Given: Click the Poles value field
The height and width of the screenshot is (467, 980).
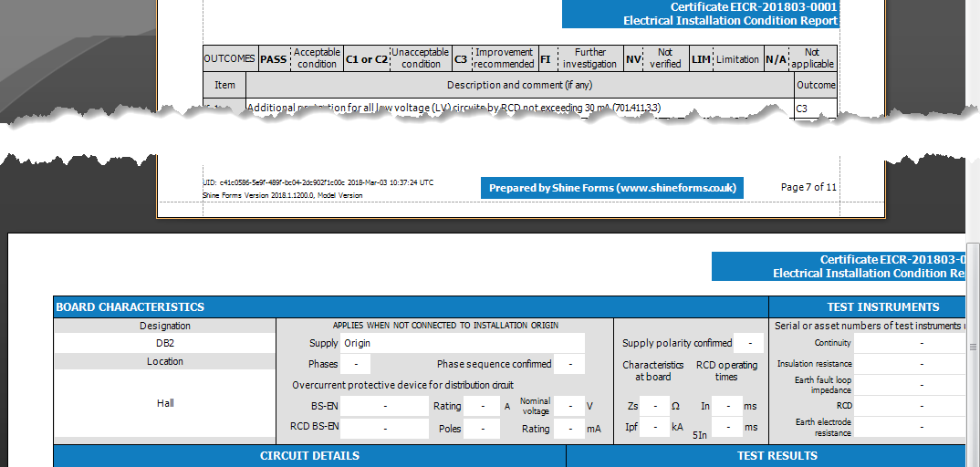Looking at the screenshot, I should coord(481,428).
